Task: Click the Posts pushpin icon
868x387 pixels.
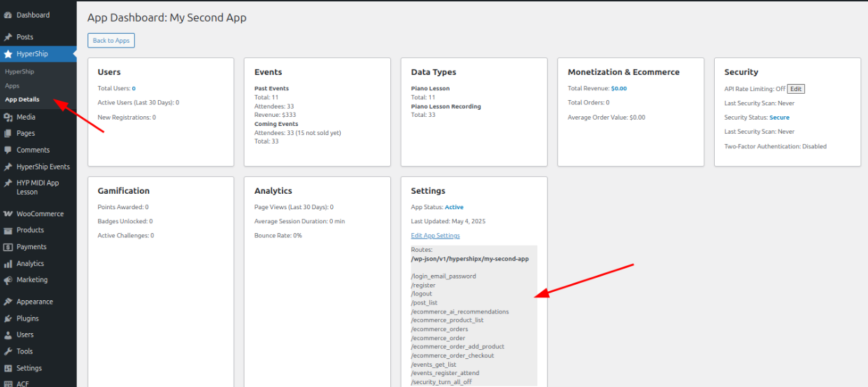Action: pos(8,37)
